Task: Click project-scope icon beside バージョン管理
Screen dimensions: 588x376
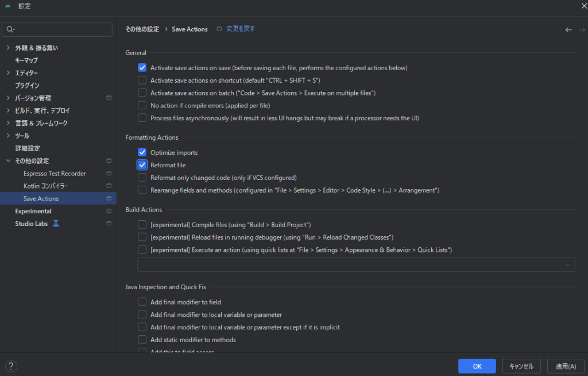Action: point(109,98)
